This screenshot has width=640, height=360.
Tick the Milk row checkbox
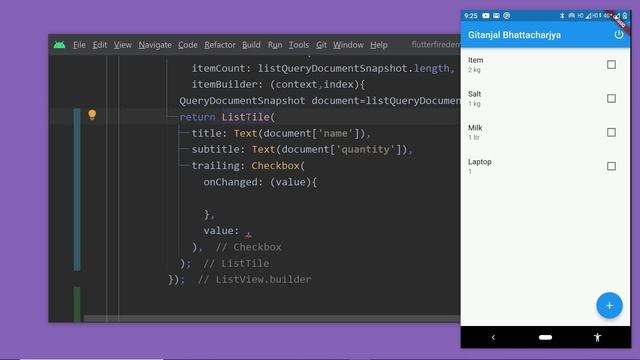tap(611, 132)
